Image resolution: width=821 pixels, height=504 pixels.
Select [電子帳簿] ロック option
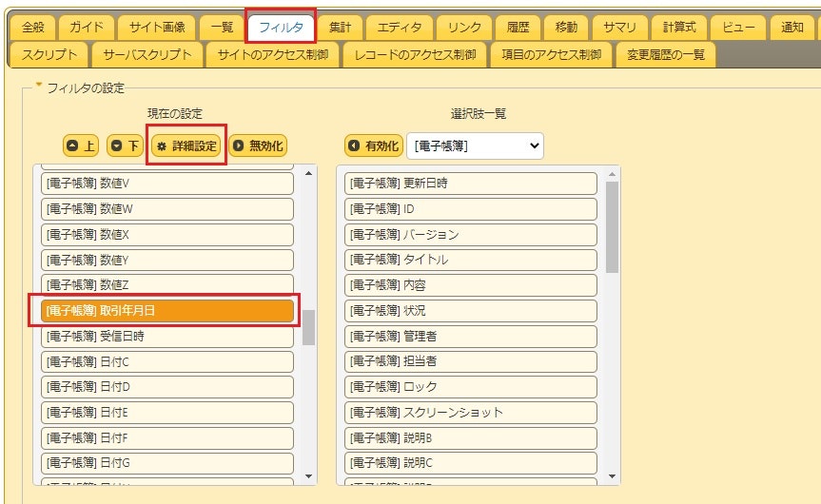(x=471, y=387)
